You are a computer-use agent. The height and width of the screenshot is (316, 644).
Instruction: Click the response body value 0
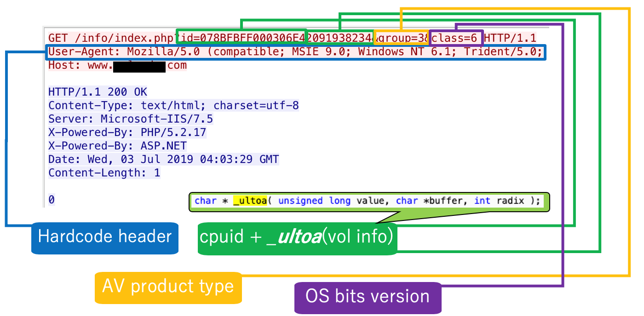pos(52,200)
